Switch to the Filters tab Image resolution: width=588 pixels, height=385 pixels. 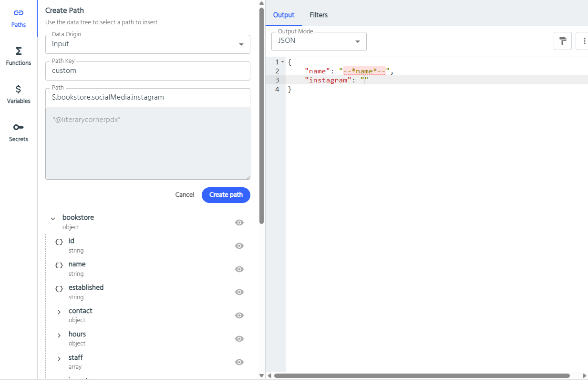pyautogui.click(x=319, y=15)
